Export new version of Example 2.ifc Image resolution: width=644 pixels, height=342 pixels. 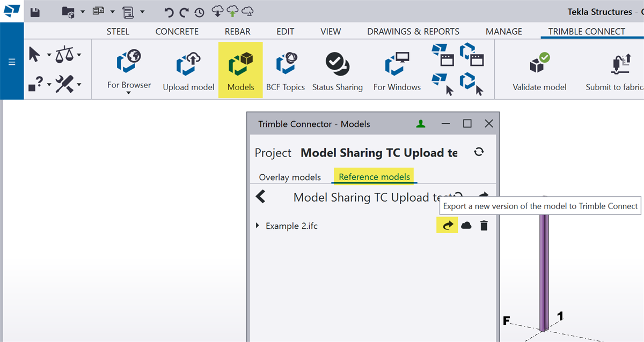pyautogui.click(x=448, y=226)
